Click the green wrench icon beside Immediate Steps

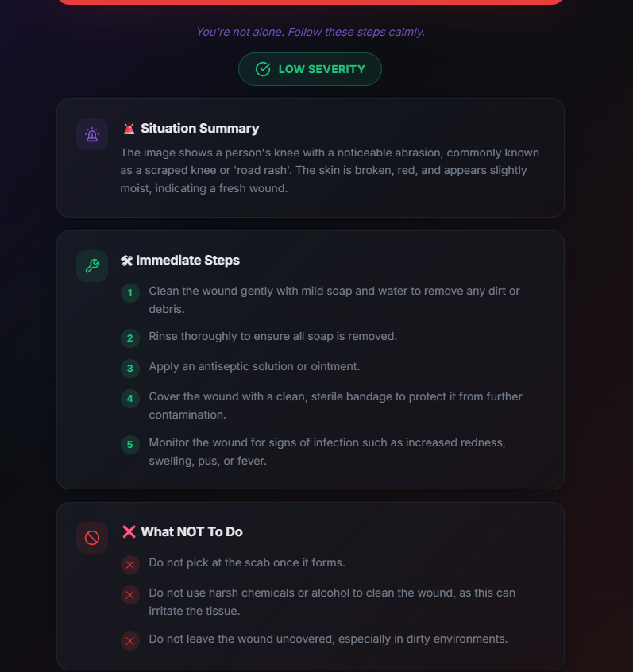click(x=92, y=266)
